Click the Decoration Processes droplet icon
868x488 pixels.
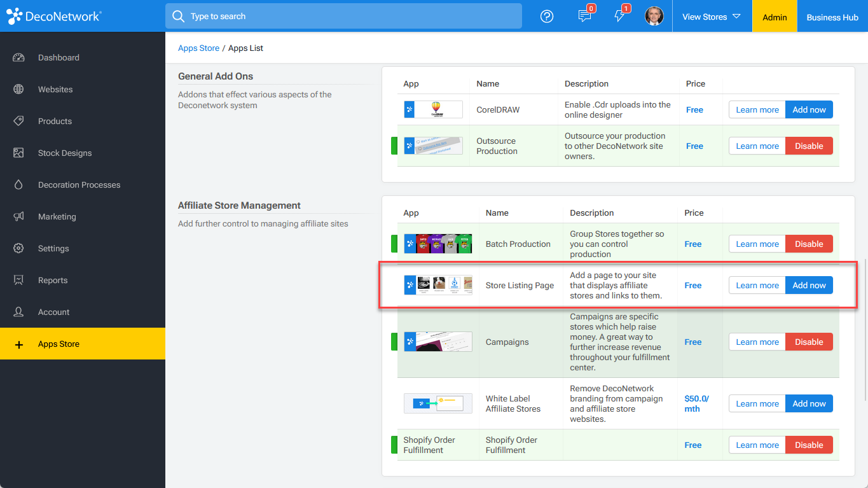[18, 185]
